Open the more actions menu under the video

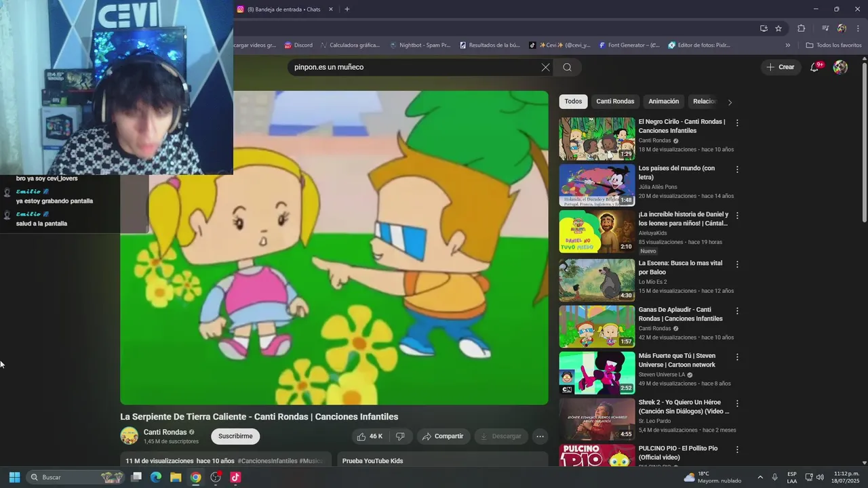pyautogui.click(x=540, y=436)
